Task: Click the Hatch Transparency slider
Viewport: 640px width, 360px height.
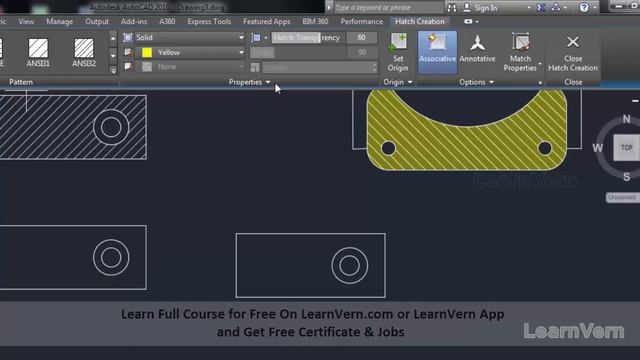Action: tap(308, 38)
